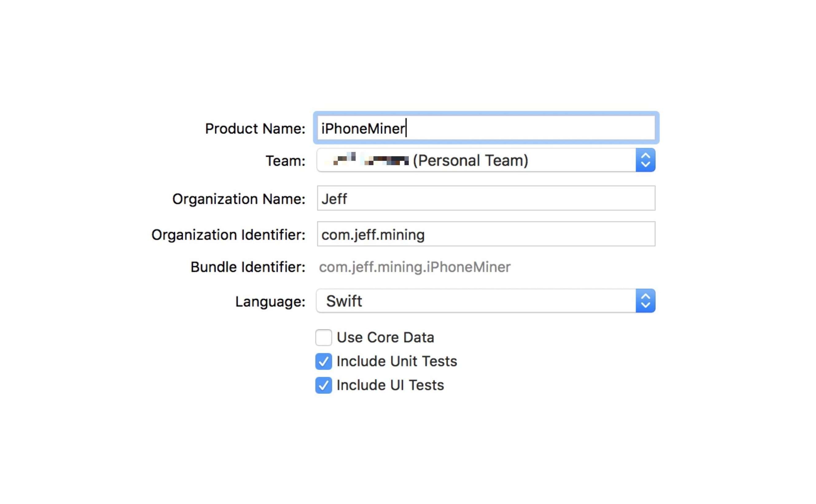Click the "Product Name:" label
816x504 pixels.
point(255,129)
